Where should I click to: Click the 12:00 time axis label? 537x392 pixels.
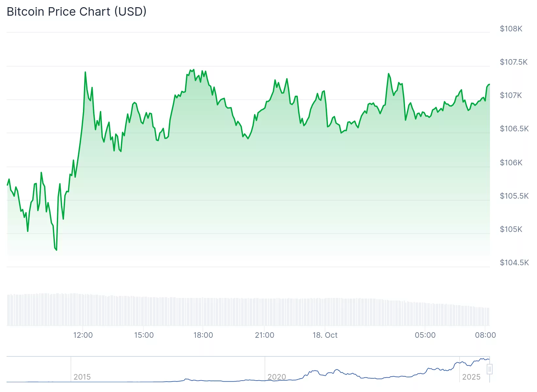coord(83,335)
